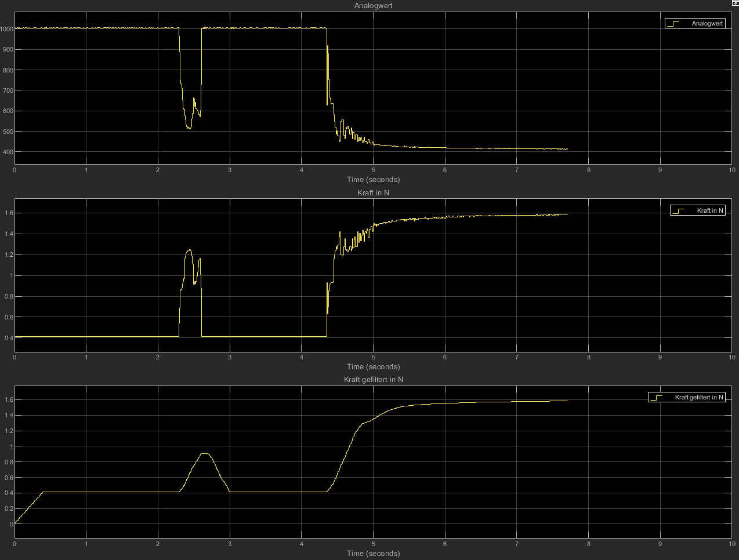Click the first force peak in 'Kraft in N' plot

[189, 250]
